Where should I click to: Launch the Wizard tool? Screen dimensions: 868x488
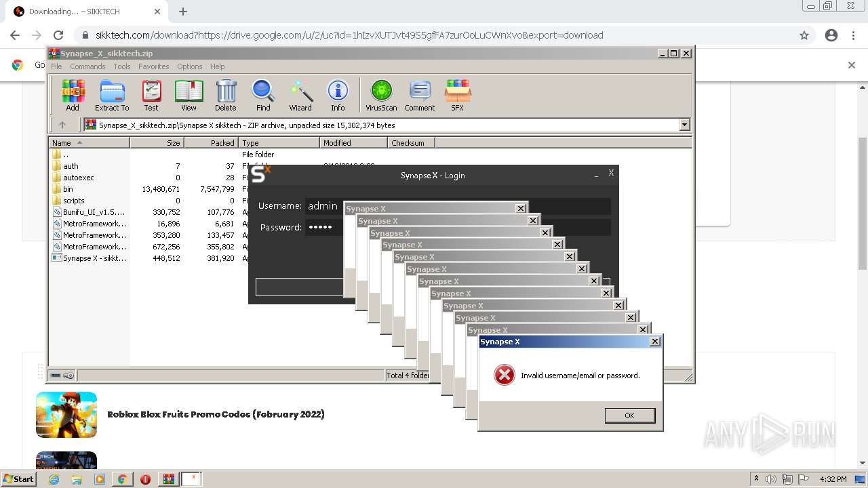click(x=300, y=96)
